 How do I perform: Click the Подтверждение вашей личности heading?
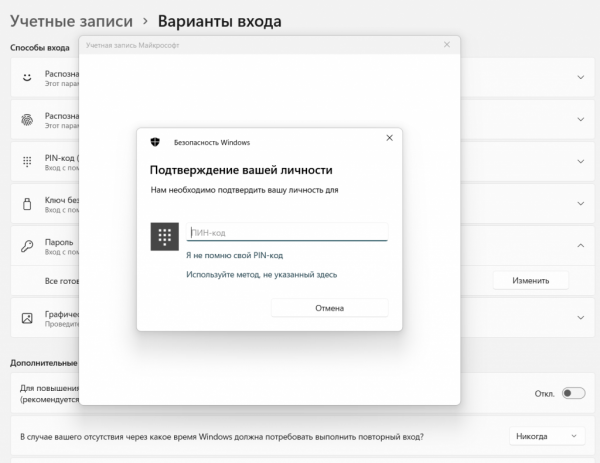(241, 170)
